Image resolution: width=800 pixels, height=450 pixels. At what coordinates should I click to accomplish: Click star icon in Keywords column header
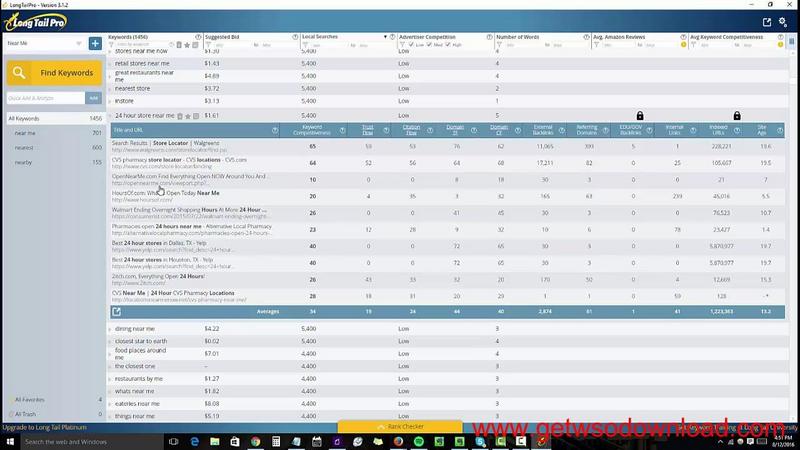click(187, 45)
